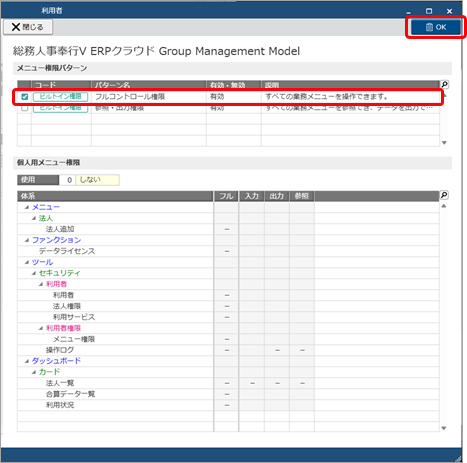This screenshot has height=463, width=467.
Task: Collapse the カード tree node
Action: point(34,372)
